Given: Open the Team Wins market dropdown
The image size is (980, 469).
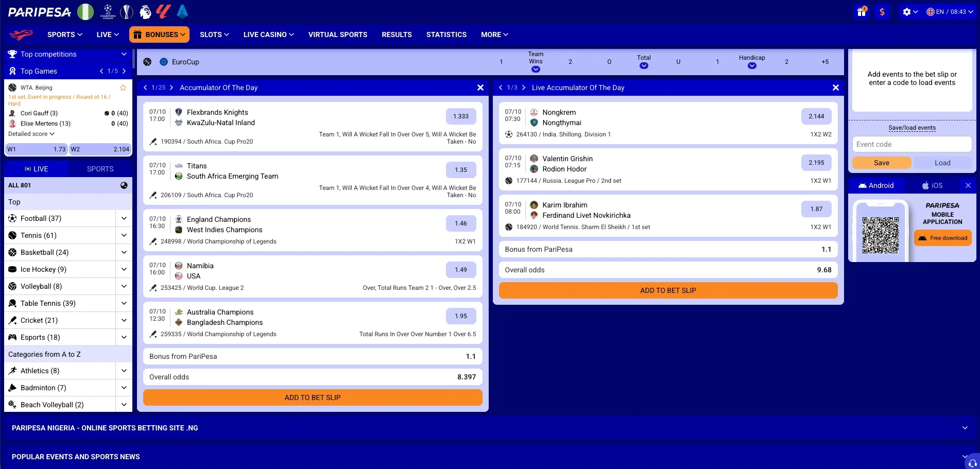Looking at the screenshot, I should 536,69.
